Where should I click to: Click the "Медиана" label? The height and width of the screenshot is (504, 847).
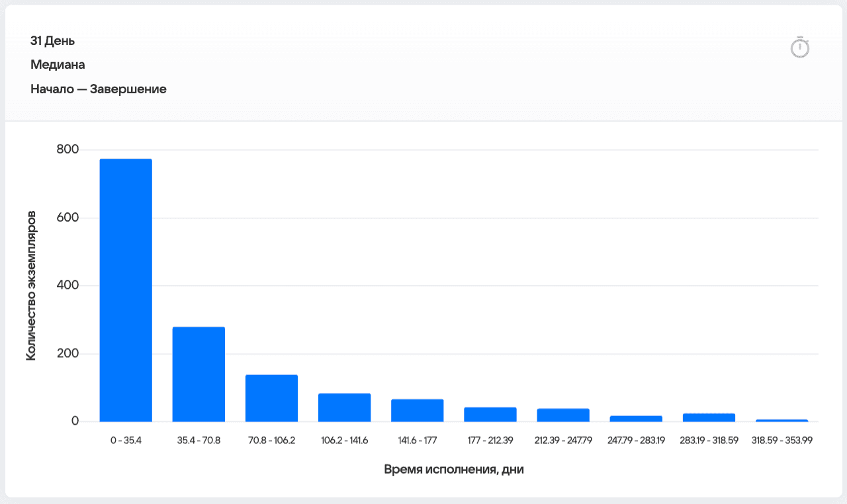tap(58, 65)
